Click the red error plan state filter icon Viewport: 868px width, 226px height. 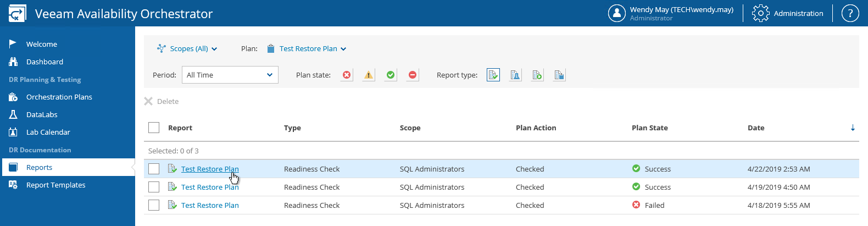[347, 75]
